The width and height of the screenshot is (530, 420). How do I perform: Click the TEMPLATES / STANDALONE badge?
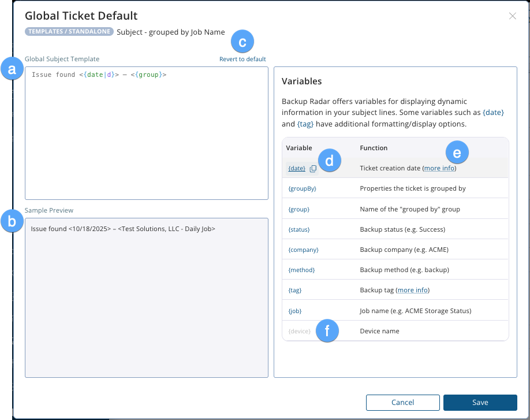69,32
